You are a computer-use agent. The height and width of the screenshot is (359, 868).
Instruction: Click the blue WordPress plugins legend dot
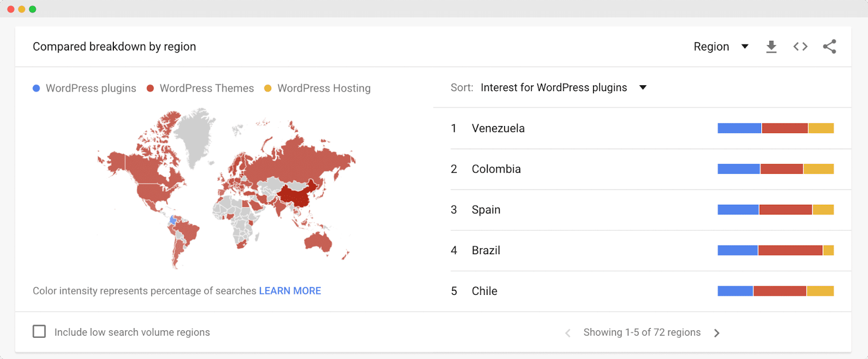pyautogui.click(x=36, y=88)
